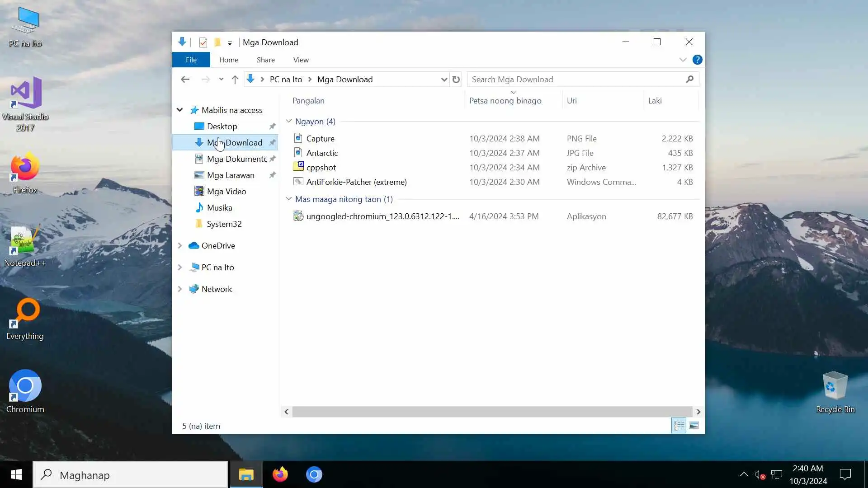Viewport: 868px width, 488px height.
Task: Collapse the Ngayon file group
Action: pyautogui.click(x=288, y=121)
